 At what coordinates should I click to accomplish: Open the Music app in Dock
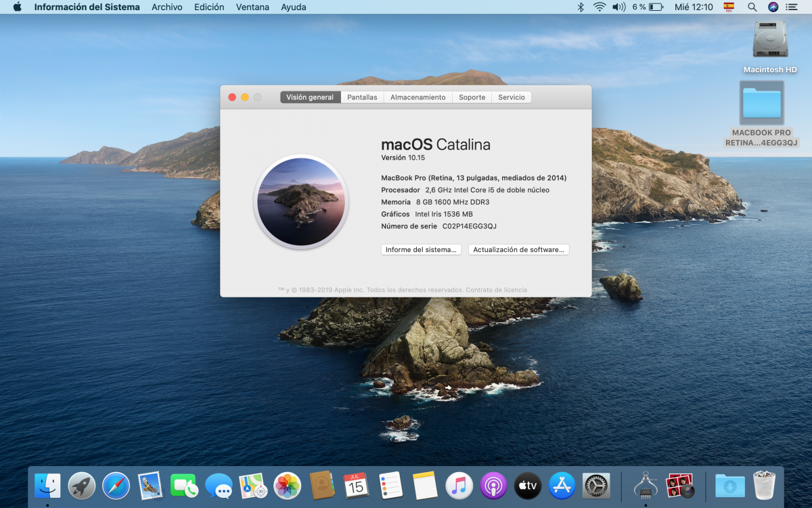tap(459, 486)
